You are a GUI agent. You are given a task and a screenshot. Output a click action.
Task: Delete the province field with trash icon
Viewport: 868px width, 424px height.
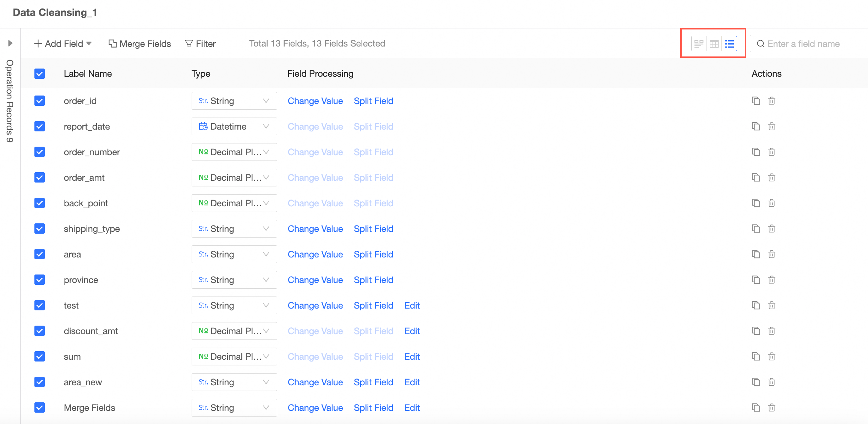pos(771,280)
